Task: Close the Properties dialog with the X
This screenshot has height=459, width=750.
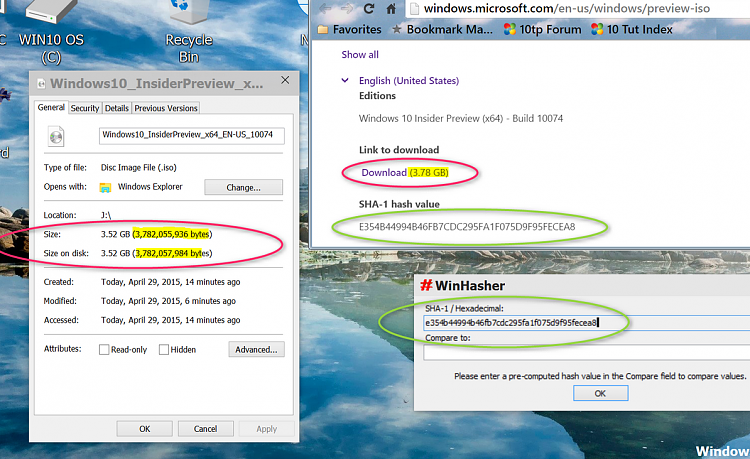Action: coord(285,80)
